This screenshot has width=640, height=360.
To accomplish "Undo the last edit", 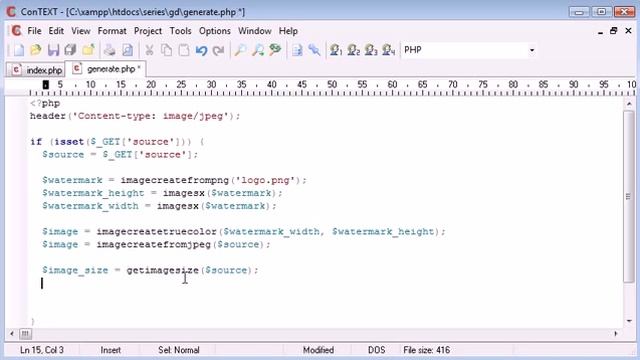I will [x=201, y=50].
